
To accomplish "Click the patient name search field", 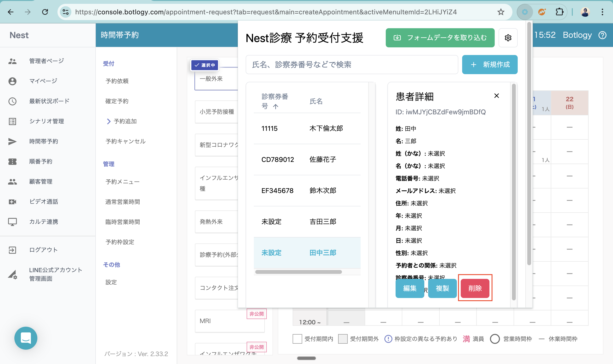I will (x=352, y=65).
